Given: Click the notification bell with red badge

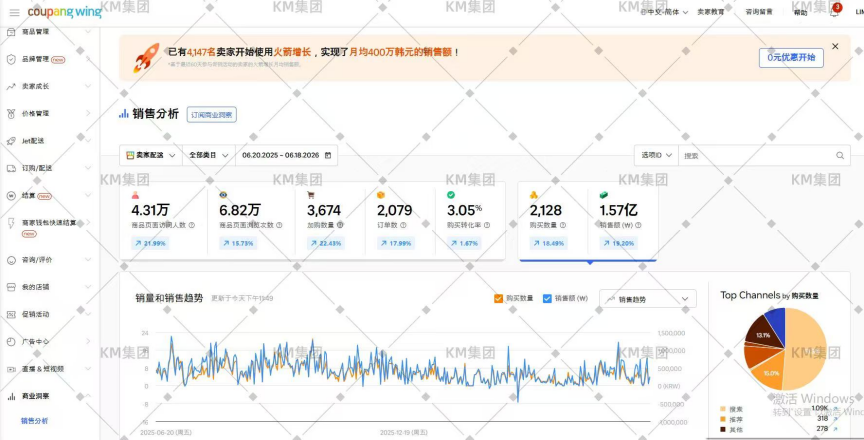Looking at the screenshot, I should [x=834, y=12].
